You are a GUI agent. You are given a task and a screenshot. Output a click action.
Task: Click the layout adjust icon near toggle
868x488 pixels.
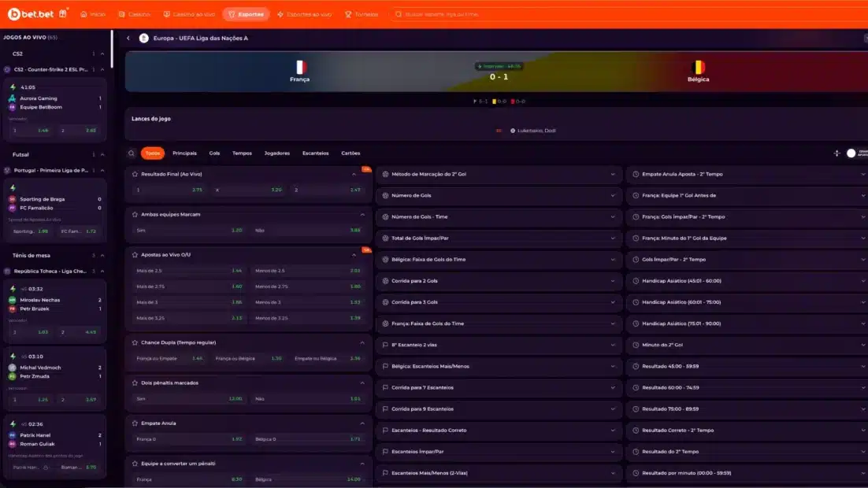click(836, 153)
